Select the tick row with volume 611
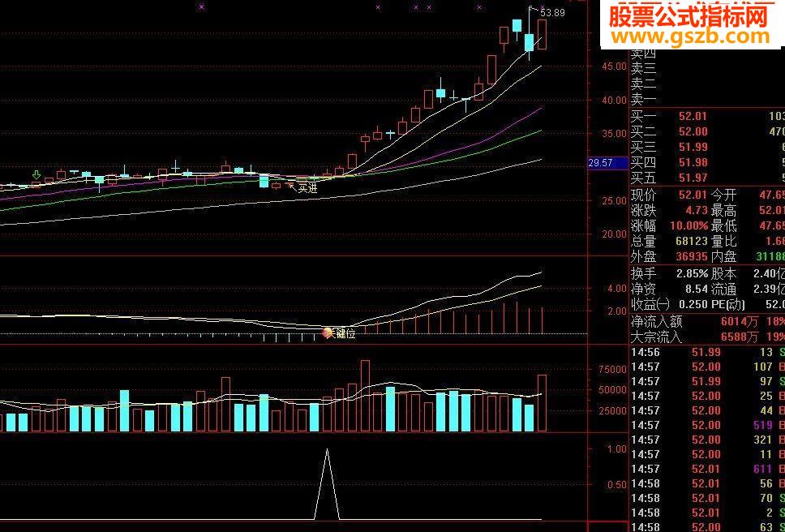This screenshot has height=532, width=785. [x=707, y=469]
